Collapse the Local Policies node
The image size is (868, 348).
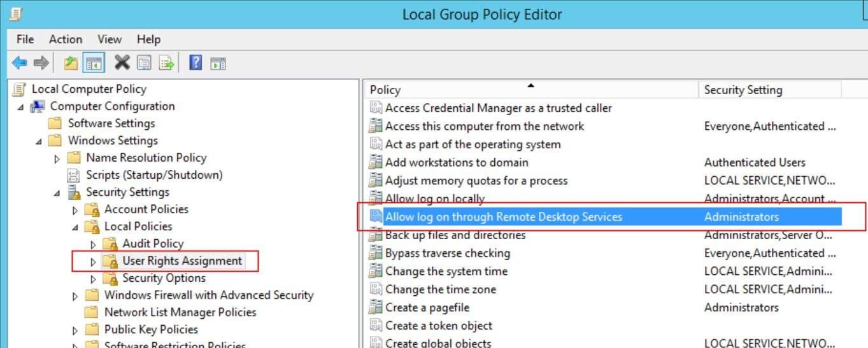click(75, 227)
